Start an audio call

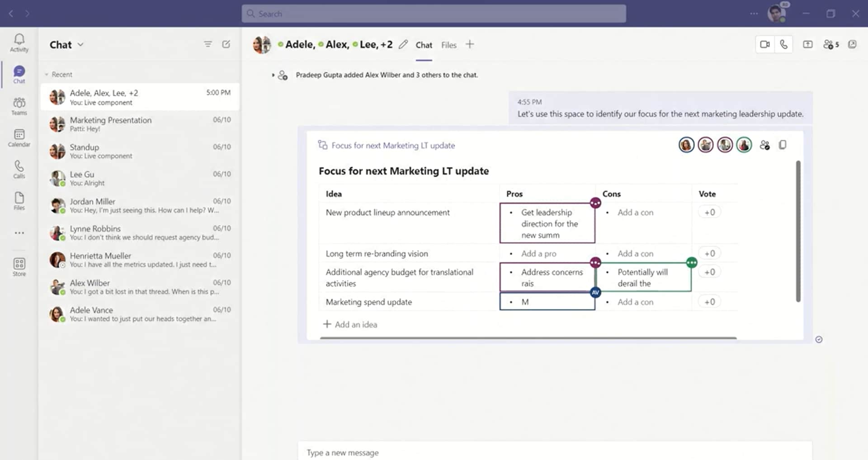coord(783,44)
